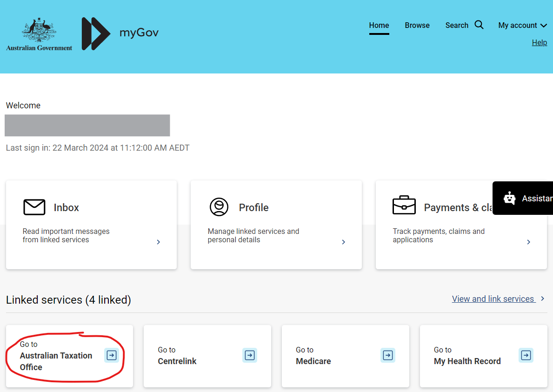Click View and link services

[x=493, y=299]
